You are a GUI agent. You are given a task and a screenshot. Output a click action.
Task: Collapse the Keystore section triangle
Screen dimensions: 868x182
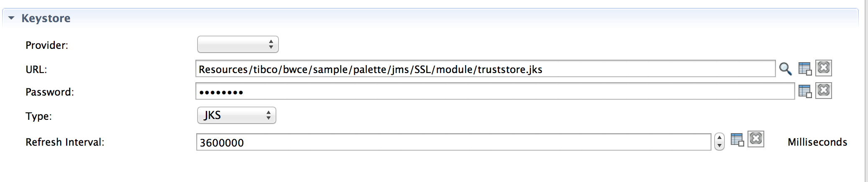(x=11, y=18)
